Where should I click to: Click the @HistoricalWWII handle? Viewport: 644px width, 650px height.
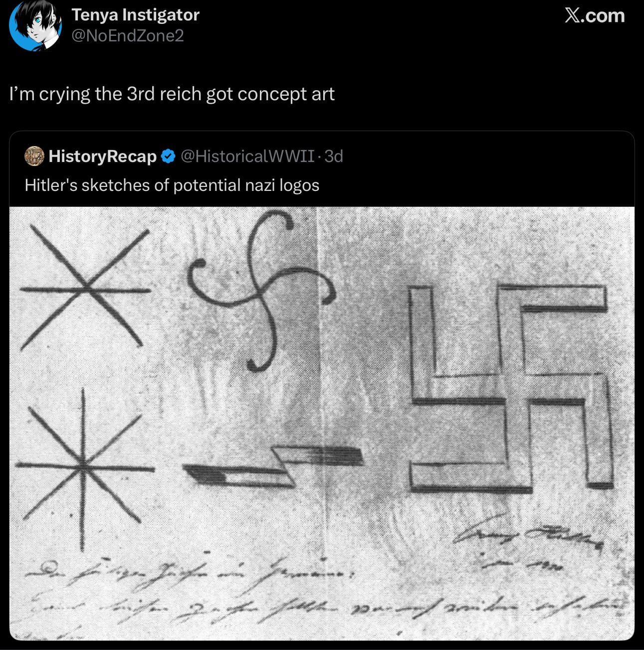(x=247, y=156)
